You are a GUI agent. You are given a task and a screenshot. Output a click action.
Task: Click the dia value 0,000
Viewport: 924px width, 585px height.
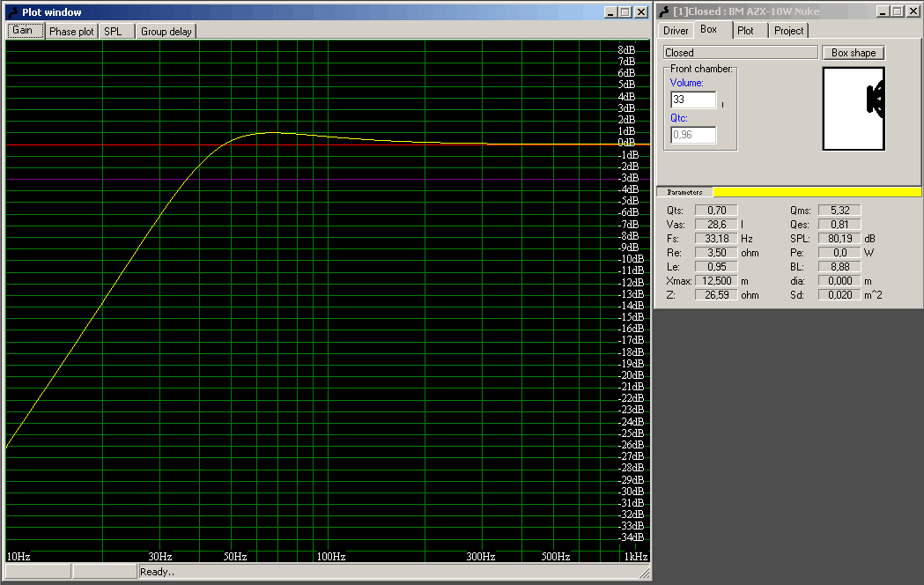coord(839,281)
